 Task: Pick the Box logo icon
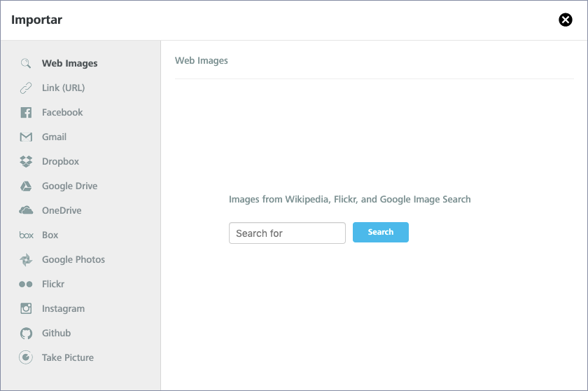(27, 235)
